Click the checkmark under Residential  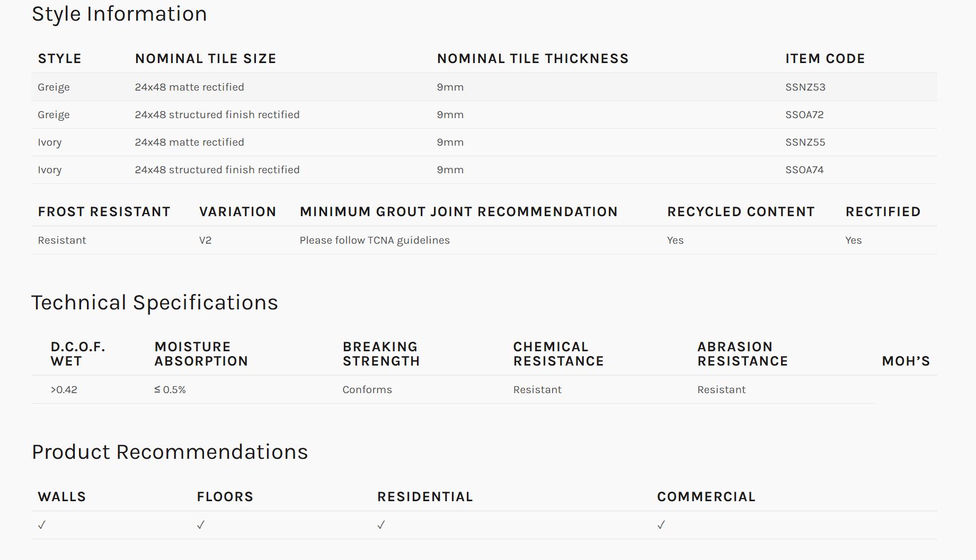click(381, 525)
